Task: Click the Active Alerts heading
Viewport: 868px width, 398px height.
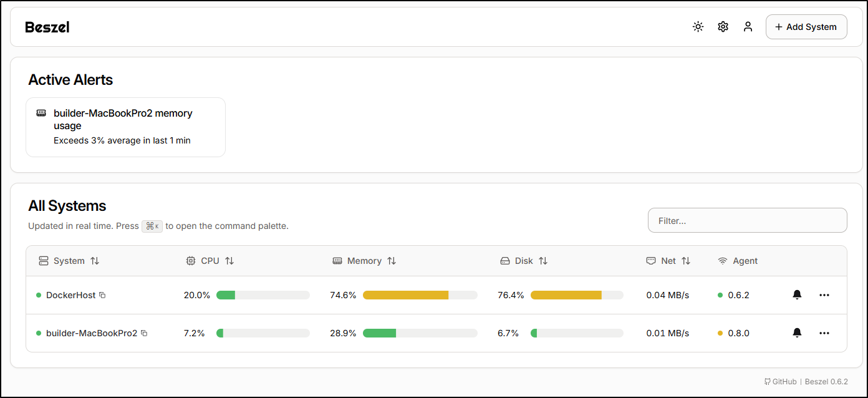Action: pyautogui.click(x=70, y=80)
